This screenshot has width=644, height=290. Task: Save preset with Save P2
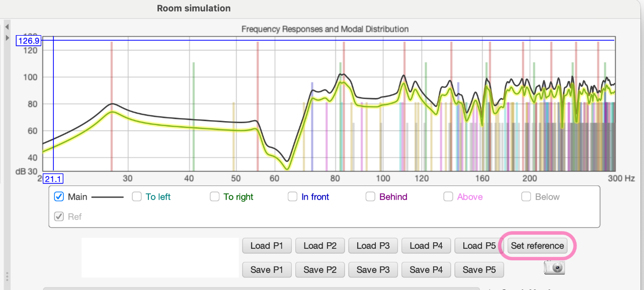point(320,270)
